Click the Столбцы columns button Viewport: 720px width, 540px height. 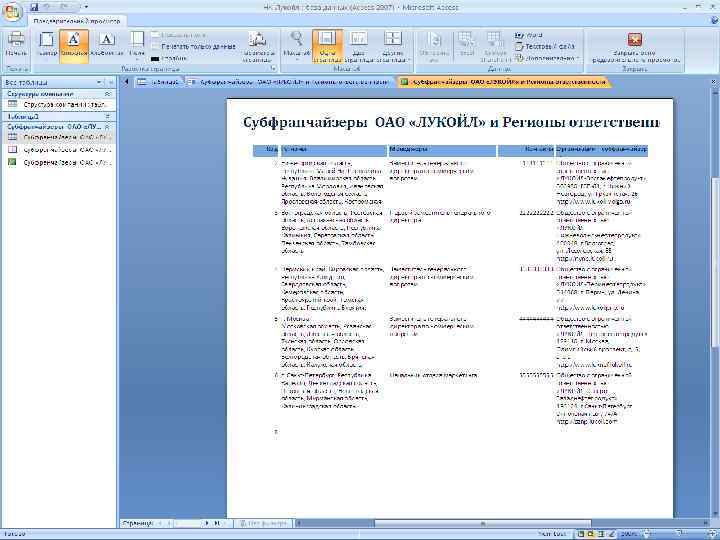[x=169, y=58]
